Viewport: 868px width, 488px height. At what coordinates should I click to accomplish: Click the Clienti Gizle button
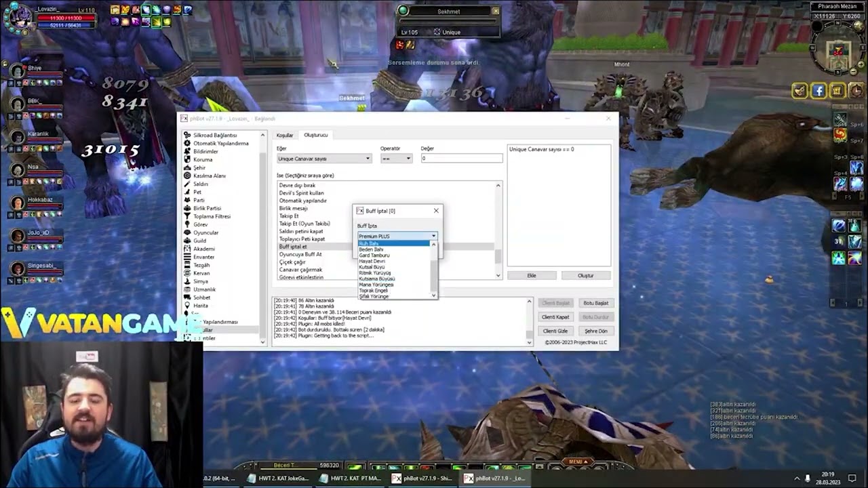click(555, 331)
